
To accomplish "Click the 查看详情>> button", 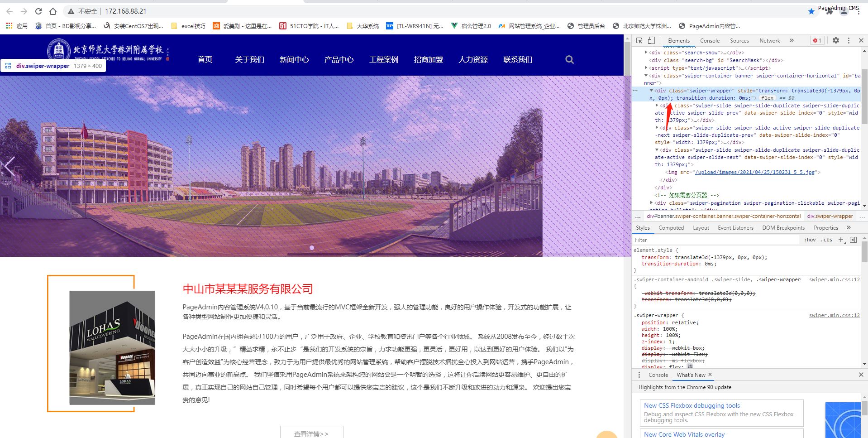I will click(x=311, y=433).
